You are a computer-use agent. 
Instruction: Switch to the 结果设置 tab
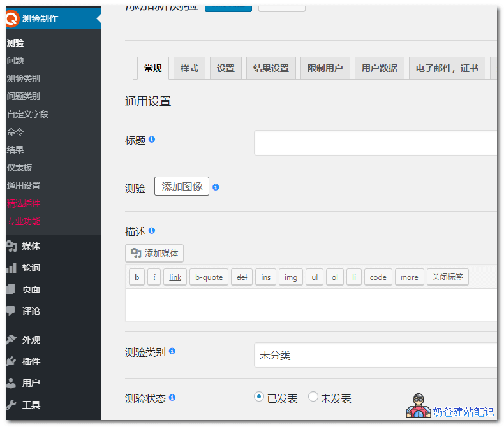point(271,68)
